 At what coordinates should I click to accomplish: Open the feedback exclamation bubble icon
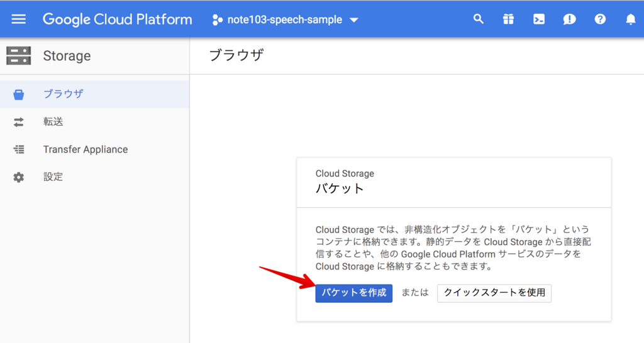coord(569,19)
